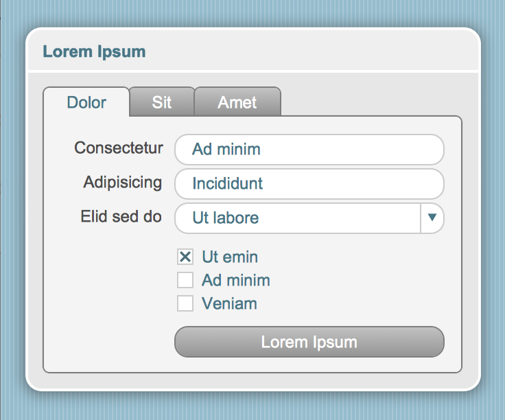Open the Ut labore combo box
Image resolution: width=505 pixels, height=420 pixels.
click(x=296, y=218)
